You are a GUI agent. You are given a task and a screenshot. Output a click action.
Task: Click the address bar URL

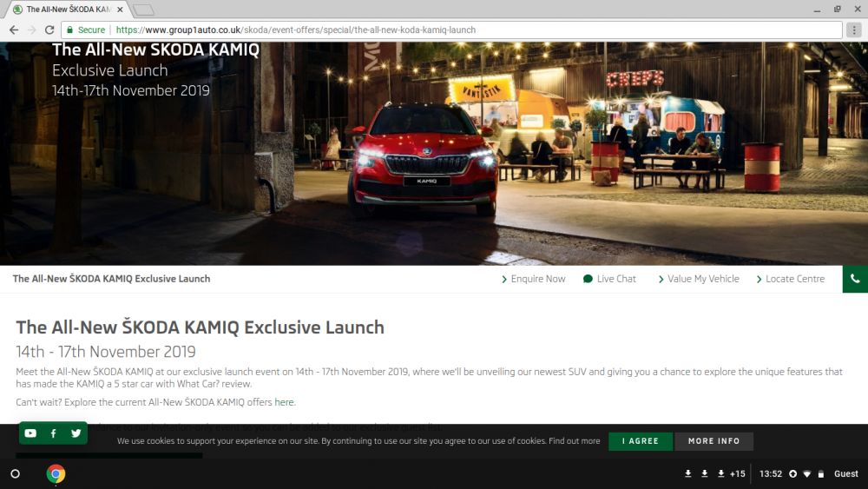click(296, 30)
